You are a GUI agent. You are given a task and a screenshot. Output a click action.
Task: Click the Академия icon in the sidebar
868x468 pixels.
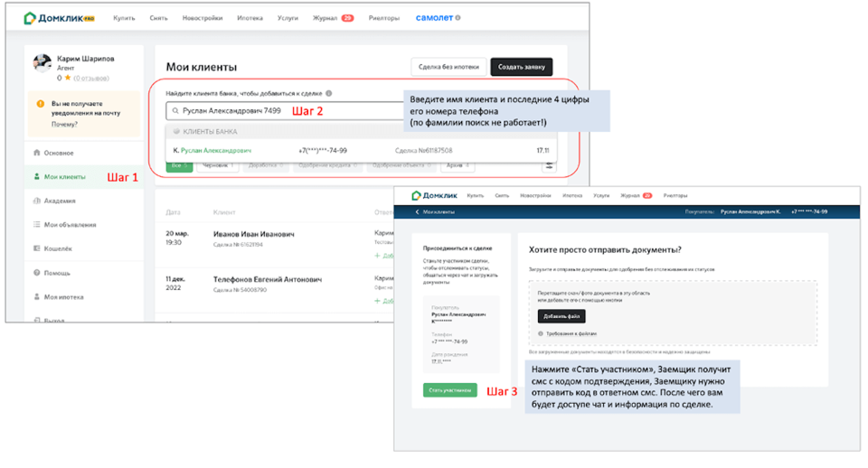(x=36, y=201)
